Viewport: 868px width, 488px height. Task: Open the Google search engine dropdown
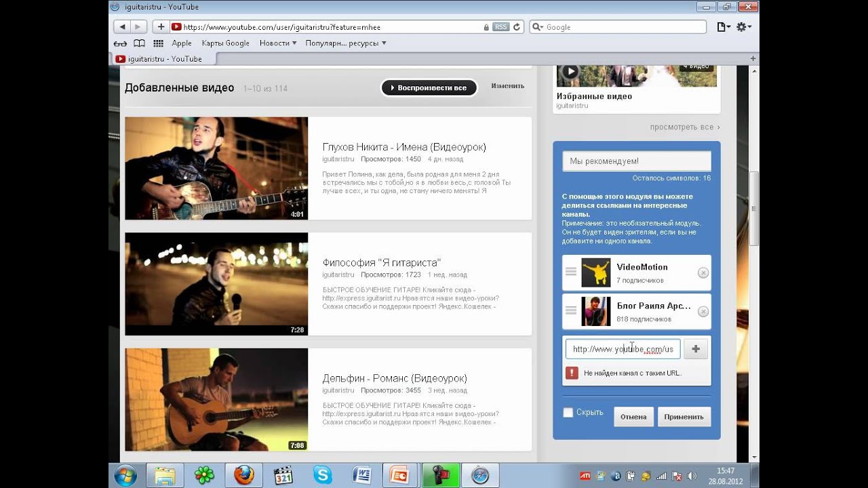point(538,27)
